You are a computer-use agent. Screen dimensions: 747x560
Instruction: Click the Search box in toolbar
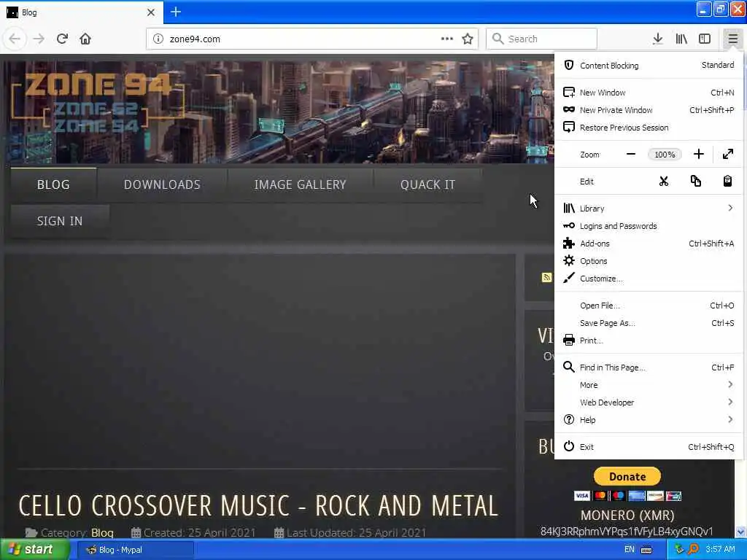(x=541, y=39)
